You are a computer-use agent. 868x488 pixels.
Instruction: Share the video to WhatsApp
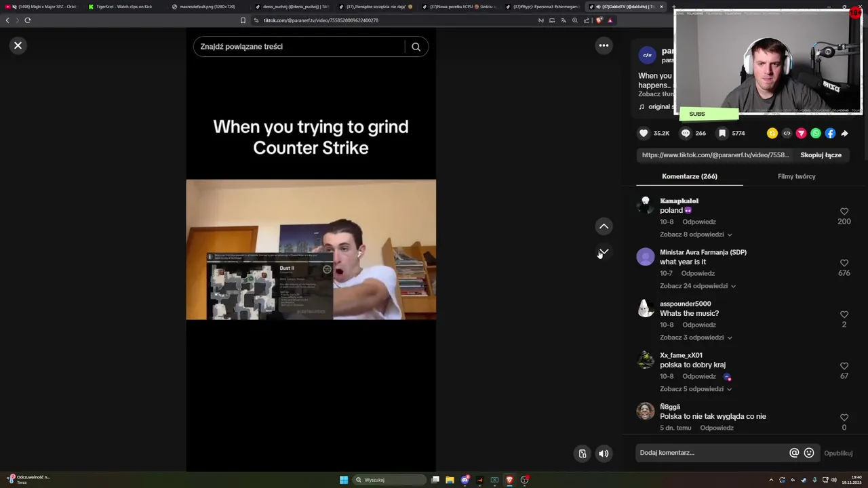click(816, 134)
